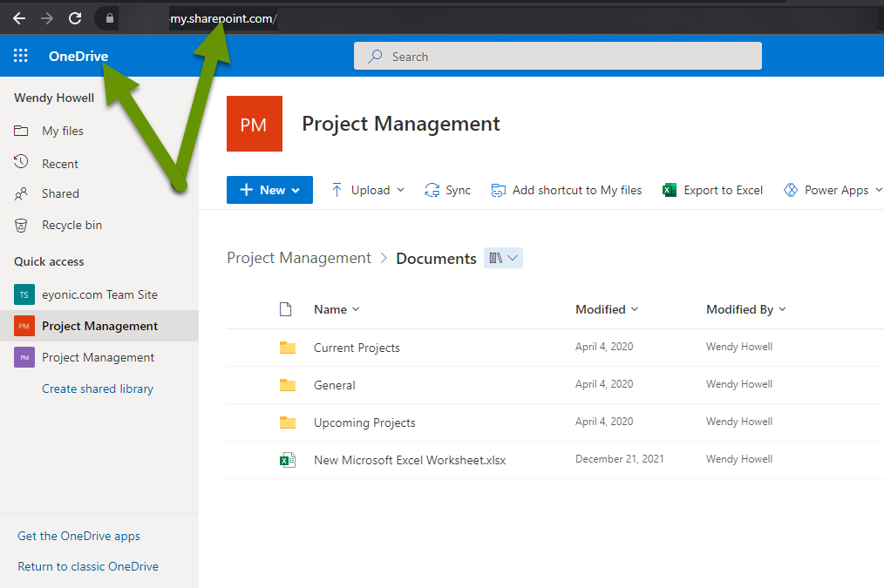Click the purple PM library icon in sidebar

click(24, 358)
